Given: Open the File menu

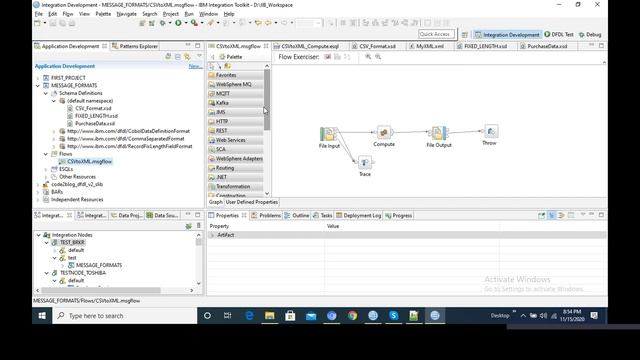Looking at the screenshot, I should coord(39,14).
